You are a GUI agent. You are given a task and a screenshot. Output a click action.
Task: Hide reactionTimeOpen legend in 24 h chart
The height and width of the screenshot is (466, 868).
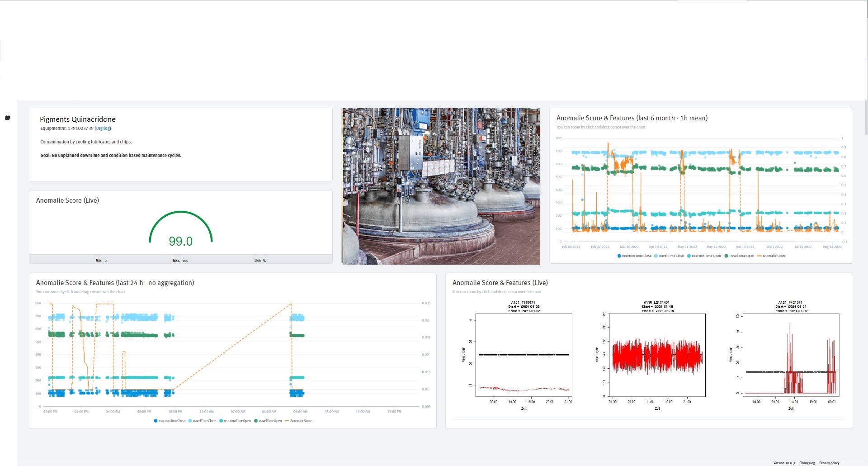pos(237,421)
